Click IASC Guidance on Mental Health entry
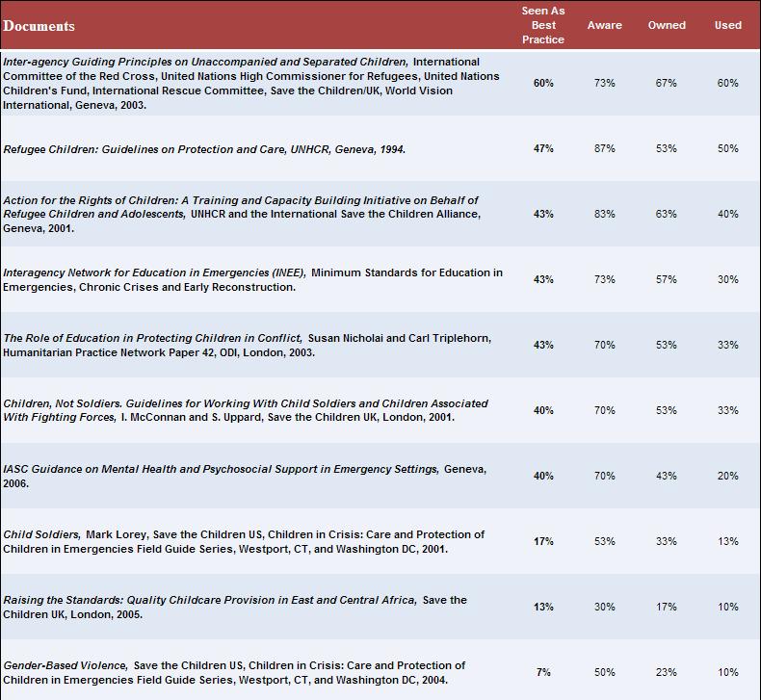Viewport: 761px width, 700px height. (x=221, y=469)
